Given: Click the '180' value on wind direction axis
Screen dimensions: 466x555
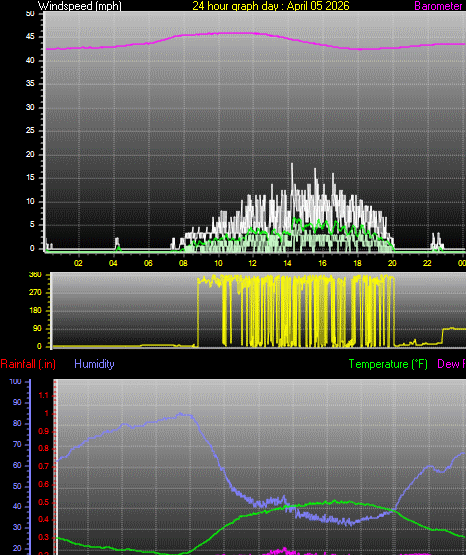Looking at the screenshot, I should [x=35, y=311].
